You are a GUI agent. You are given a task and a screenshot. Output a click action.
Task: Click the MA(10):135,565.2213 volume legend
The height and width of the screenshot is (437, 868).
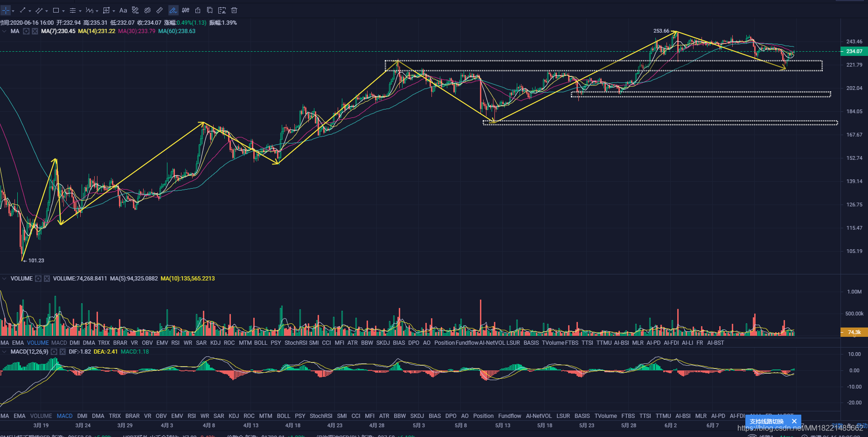[x=187, y=279]
